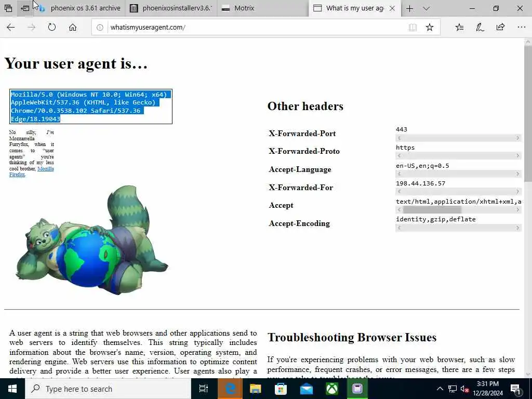Click the Add notes pen icon
Screen dimensions: 532x399
click(480, 27)
